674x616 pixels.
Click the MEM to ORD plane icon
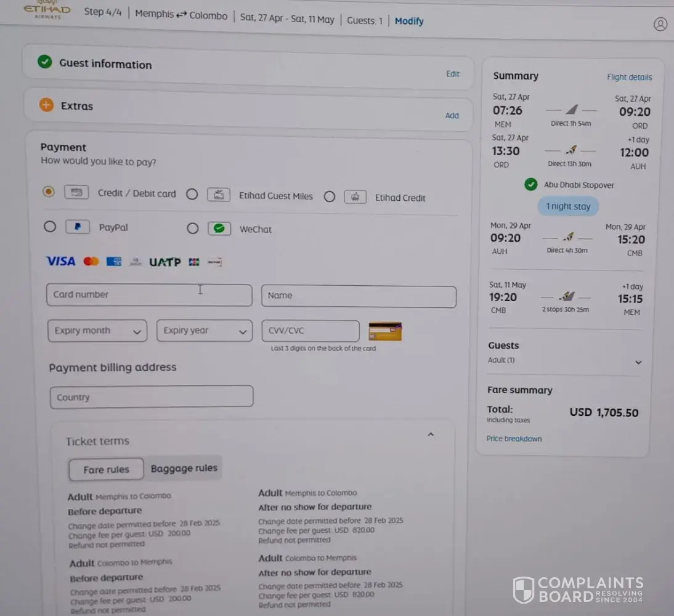pos(572,109)
